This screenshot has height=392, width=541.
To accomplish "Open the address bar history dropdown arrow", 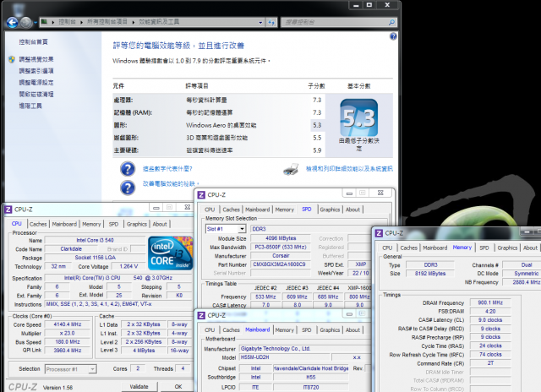I will 260,23.
